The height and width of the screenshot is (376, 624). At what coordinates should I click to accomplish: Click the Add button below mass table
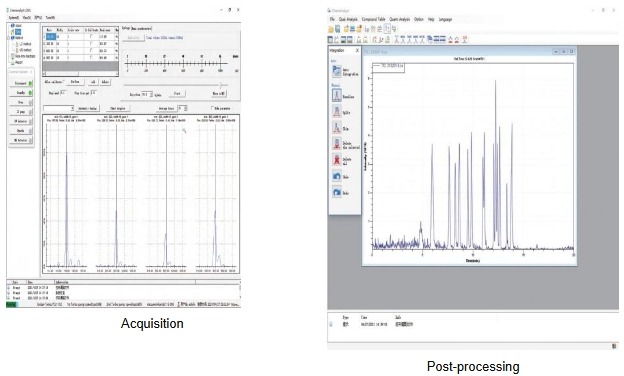pyautogui.click(x=93, y=82)
